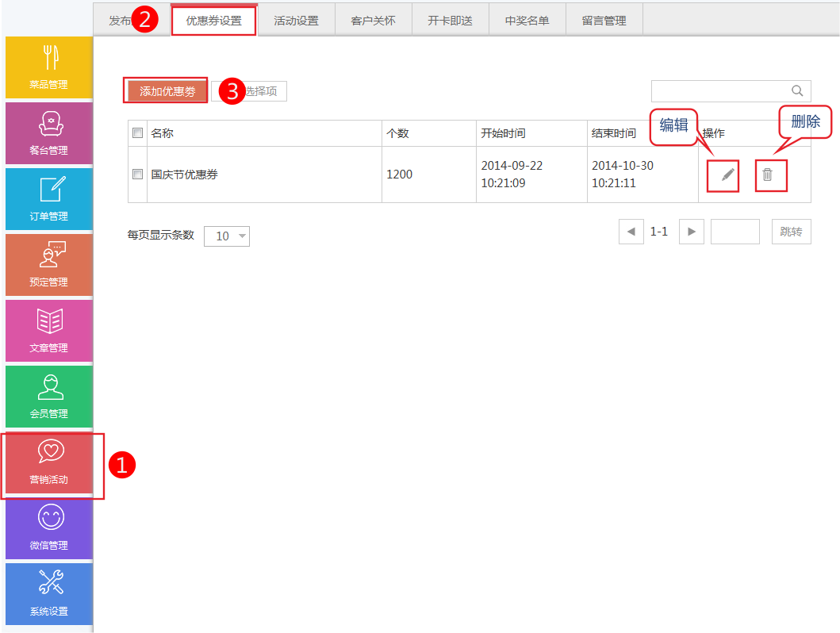Delete 国庆节优惠券 with the trash icon
840x633 pixels.
pyautogui.click(x=767, y=175)
